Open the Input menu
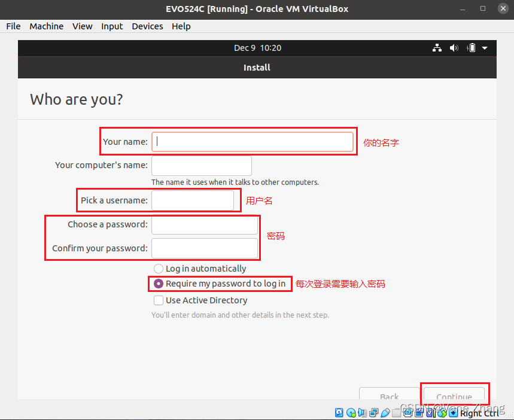 [x=112, y=26]
